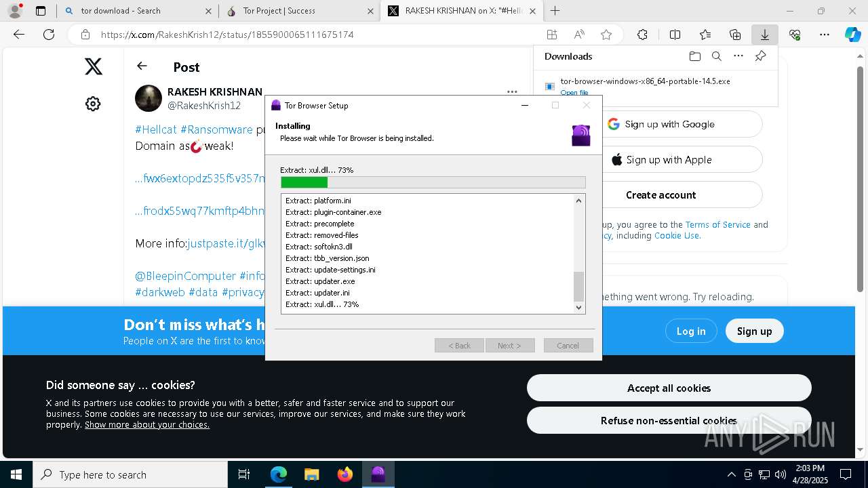868x488 pixels.
Task: Click the #Hellcat hashtag
Action: pos(156,129)
